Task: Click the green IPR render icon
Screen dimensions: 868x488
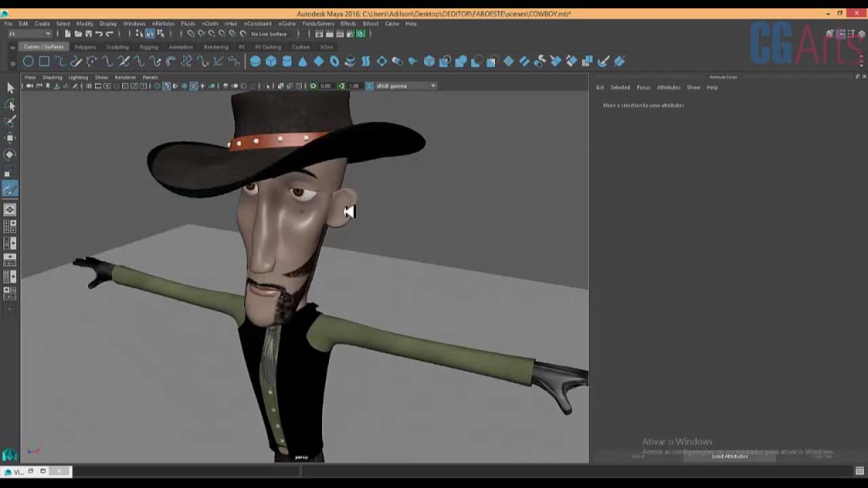Action: coord(361,34)
